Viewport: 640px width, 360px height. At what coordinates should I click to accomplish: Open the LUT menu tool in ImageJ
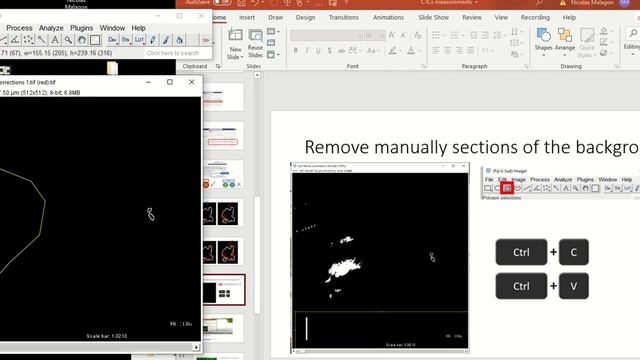pos(139,40)
